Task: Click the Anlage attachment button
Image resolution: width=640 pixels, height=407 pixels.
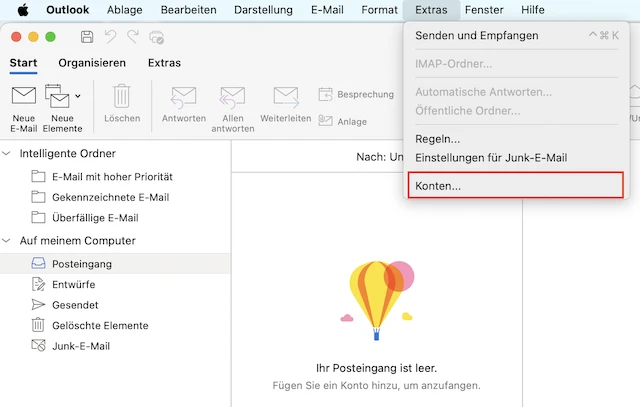Action: (x=342, y=121)
